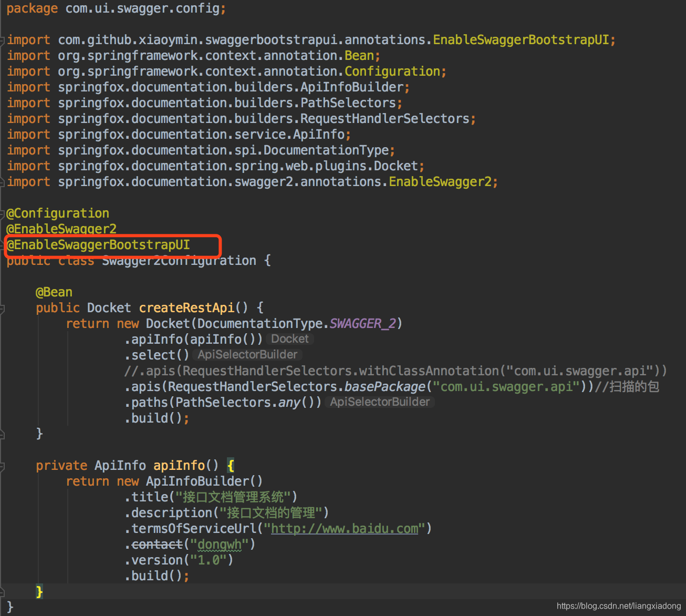Screen dimensions: 686x616
Task: Collapse the apiInfo method body
Action: 2,466
